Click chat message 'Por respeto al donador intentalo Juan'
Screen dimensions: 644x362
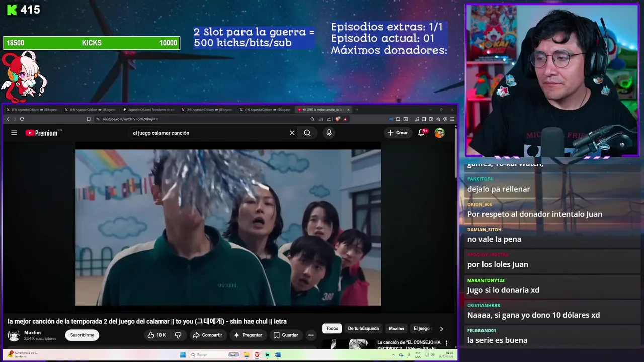click(x=534, y=214)
